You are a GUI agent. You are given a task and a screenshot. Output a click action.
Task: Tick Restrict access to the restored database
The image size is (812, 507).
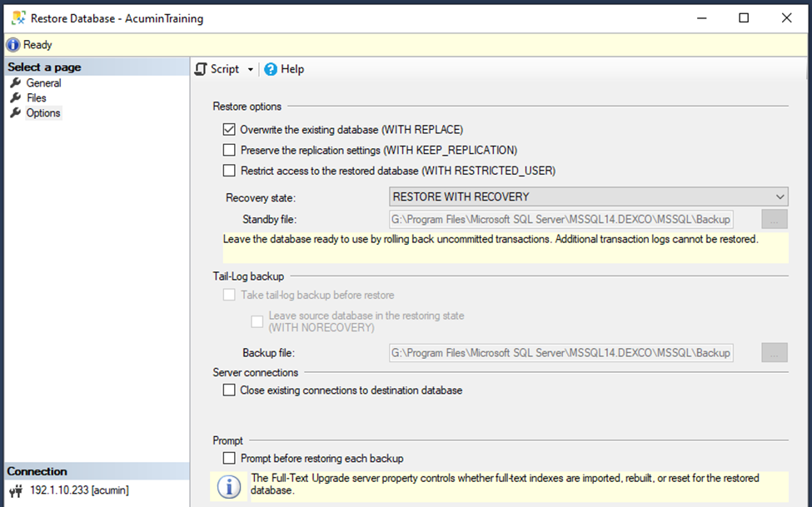point(229,171)
